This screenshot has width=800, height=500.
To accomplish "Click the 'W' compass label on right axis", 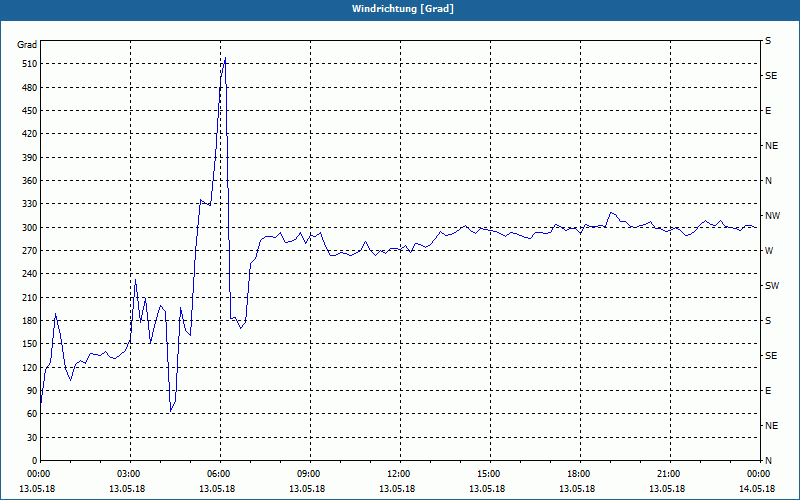I will point(769,251).
